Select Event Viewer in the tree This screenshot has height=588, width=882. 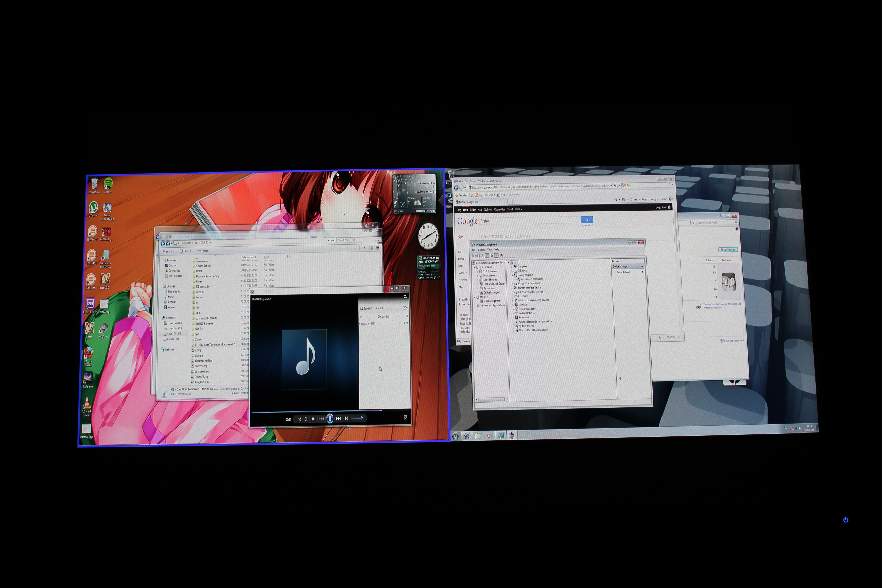point(487,276)
